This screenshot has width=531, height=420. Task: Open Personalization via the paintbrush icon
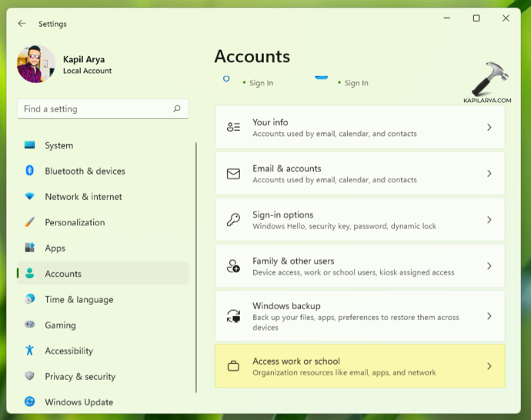[30, 222]
